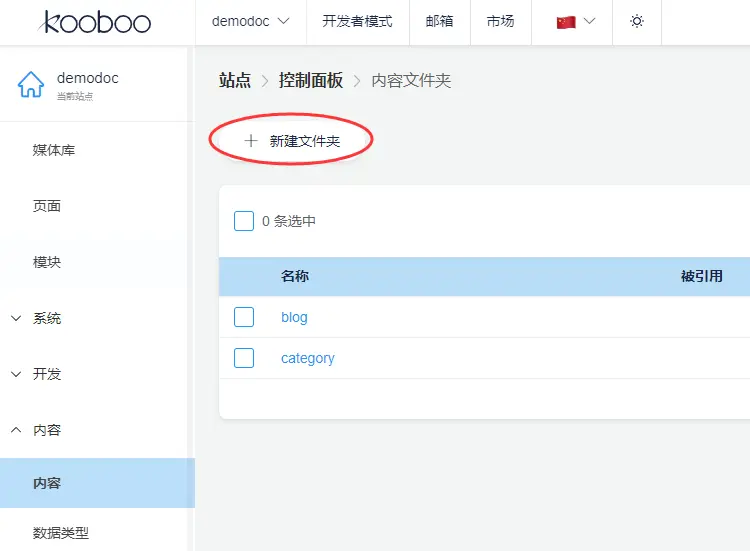Check the blog row checkbox
Screen dimensions: 750x551
coord(244,317)
